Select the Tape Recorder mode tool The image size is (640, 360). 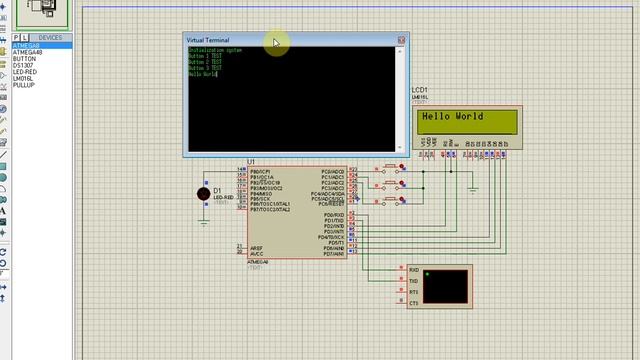point(2,98)
